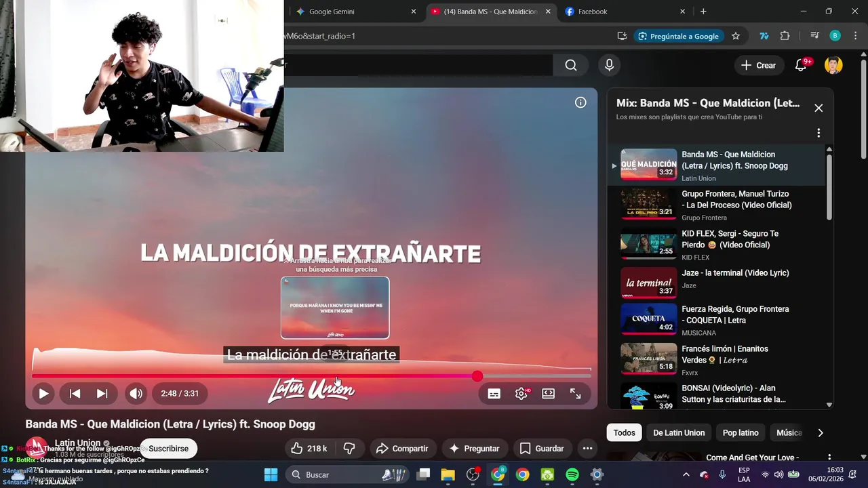This screenshot has width=868, height=488.
Task: Open KID FLEX Seguro Te Pierdo video
Action: [716, 245]
